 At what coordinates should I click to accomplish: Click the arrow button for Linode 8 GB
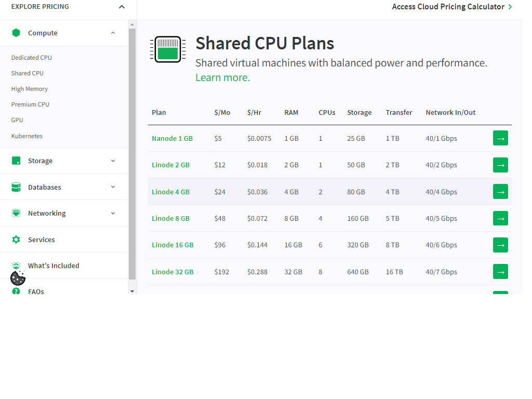click(x=500, y=219)
